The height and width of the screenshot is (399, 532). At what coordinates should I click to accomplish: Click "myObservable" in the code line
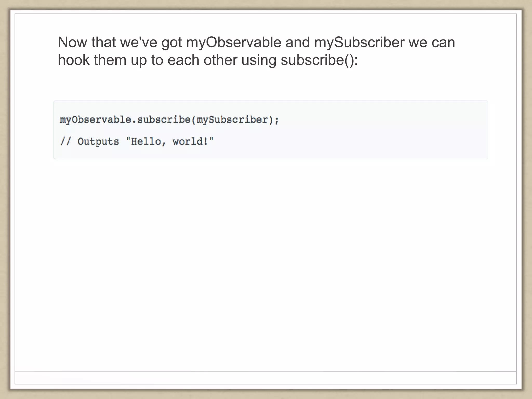coord(95,120)
